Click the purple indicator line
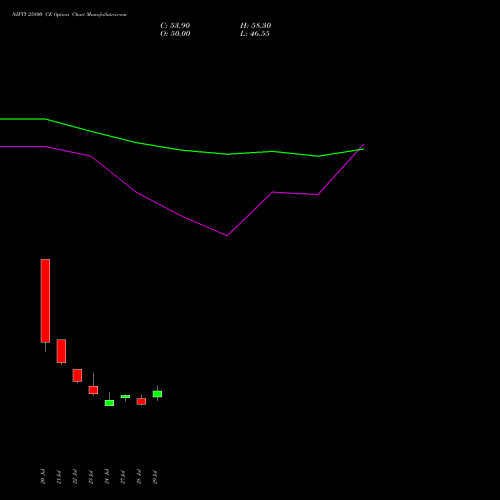This screenshot has width=500, height=500. coord(182,216)
